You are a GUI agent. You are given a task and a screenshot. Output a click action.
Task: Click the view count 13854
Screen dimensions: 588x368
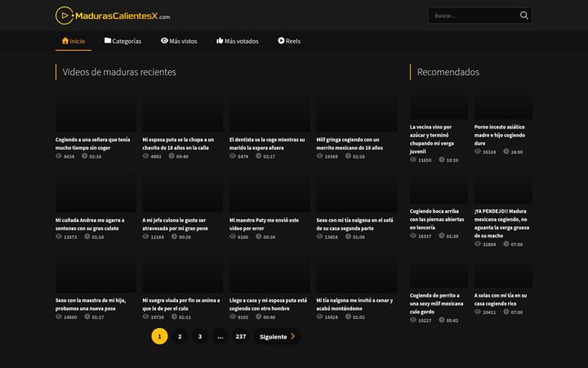[331, 237]
